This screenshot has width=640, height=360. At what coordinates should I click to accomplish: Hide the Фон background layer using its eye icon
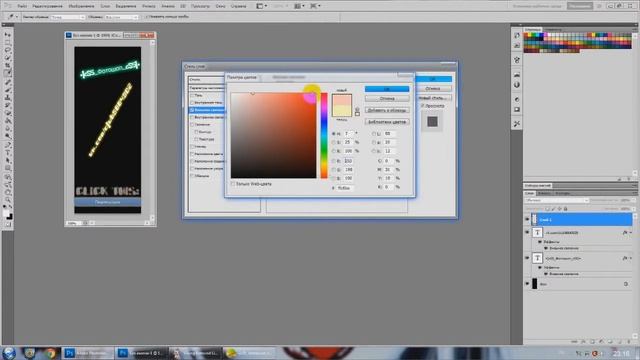point(527,283)
